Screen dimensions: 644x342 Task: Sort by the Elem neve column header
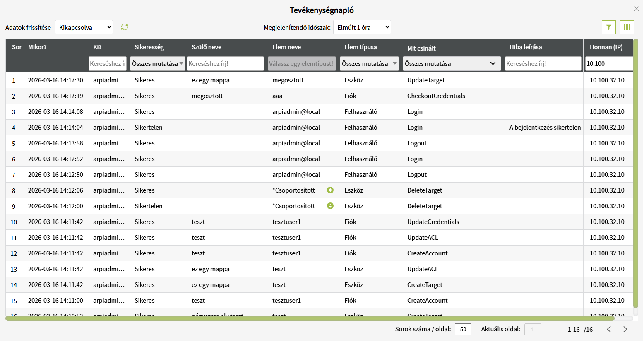[286, 47]
